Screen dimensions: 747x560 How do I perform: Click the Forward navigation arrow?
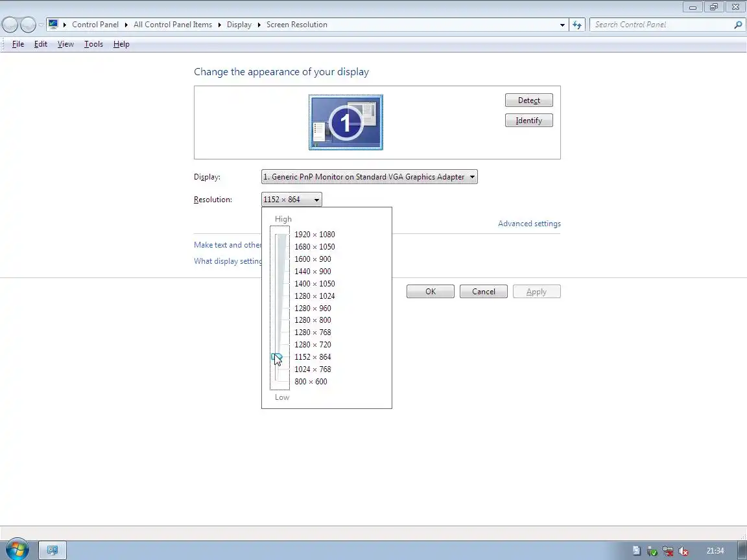pos(28,25)
